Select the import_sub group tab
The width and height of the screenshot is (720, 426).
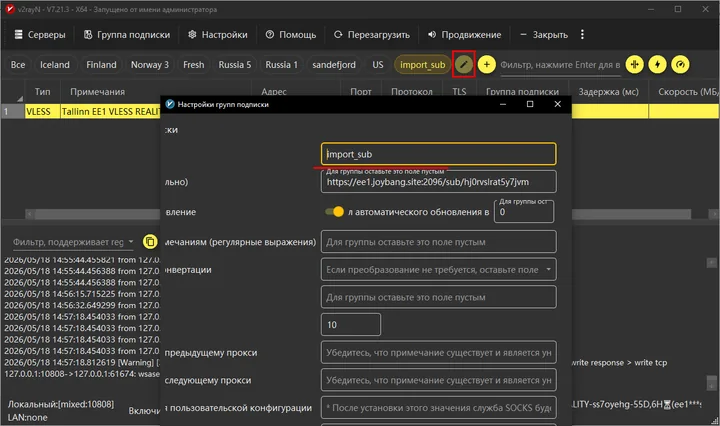422,65
